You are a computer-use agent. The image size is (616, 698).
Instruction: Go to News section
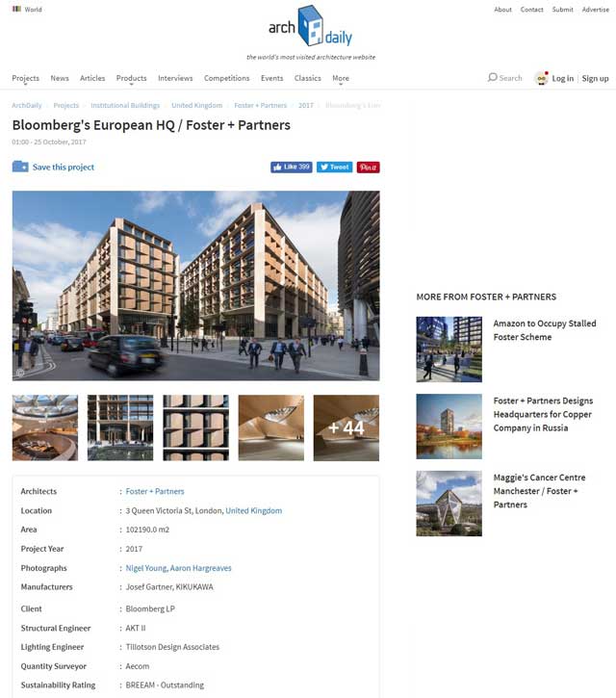pos(60,78)
